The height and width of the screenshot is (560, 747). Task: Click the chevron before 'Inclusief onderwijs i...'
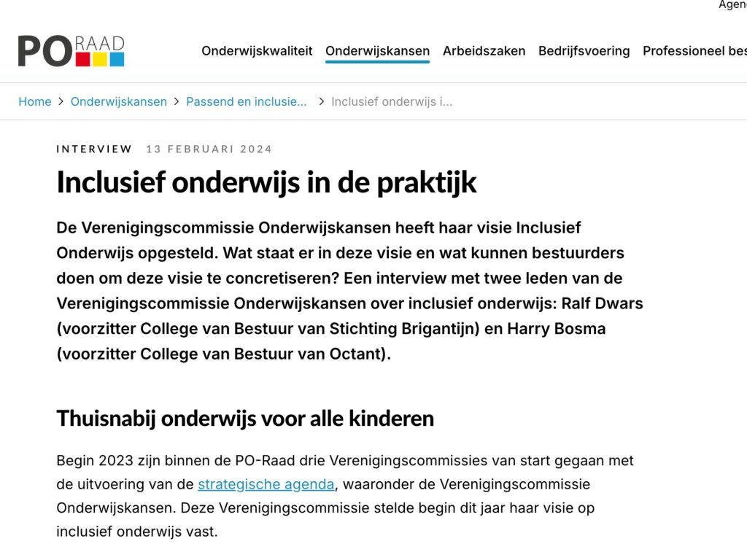[x=321, y=101]
